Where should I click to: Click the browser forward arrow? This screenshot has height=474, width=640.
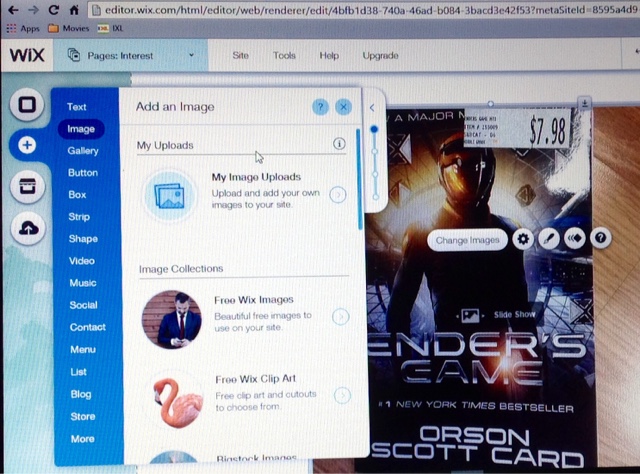[x=33, y=9]
